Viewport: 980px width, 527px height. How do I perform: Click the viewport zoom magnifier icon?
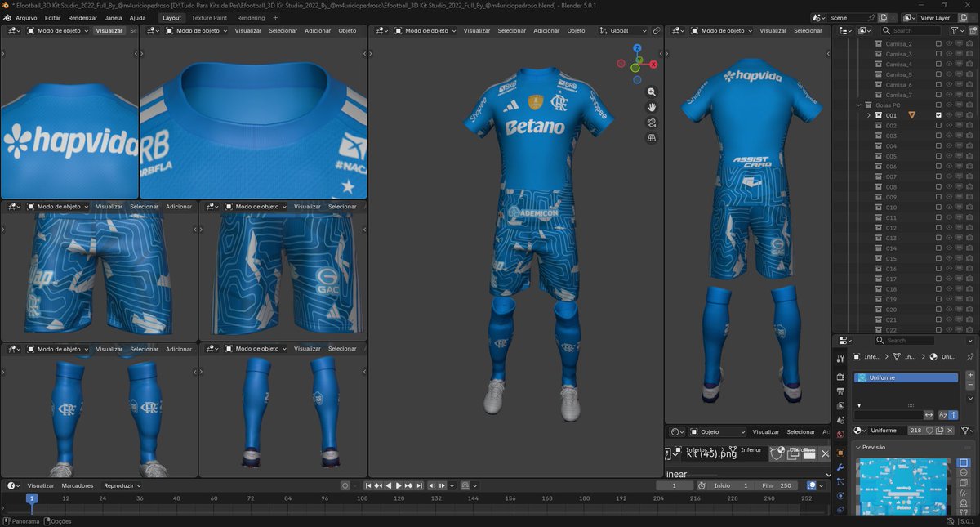point(652,92)
